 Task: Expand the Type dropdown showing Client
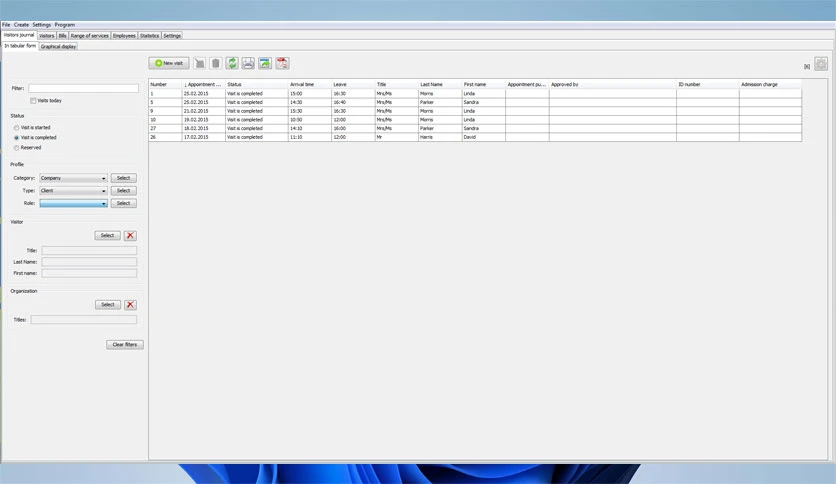point(74,191)
